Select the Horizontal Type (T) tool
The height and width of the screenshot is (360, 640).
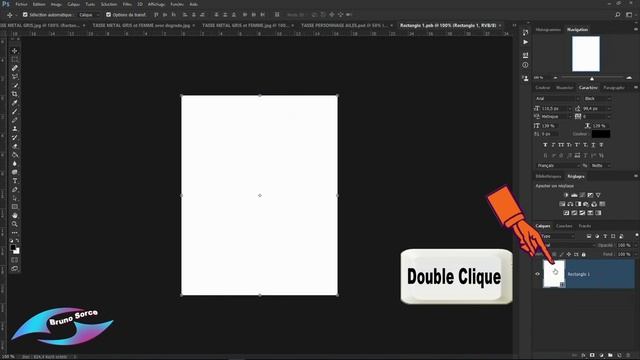tap(15, 181)
